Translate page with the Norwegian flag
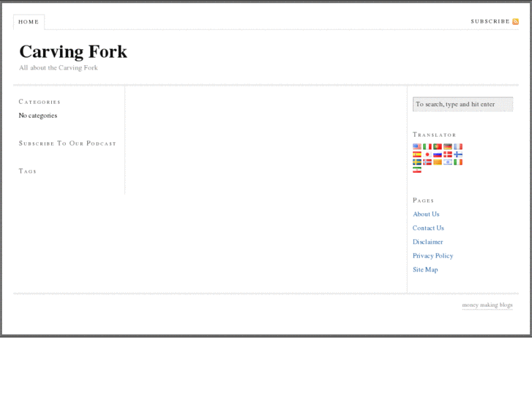The image size is (532, 399). pos(427,162)
